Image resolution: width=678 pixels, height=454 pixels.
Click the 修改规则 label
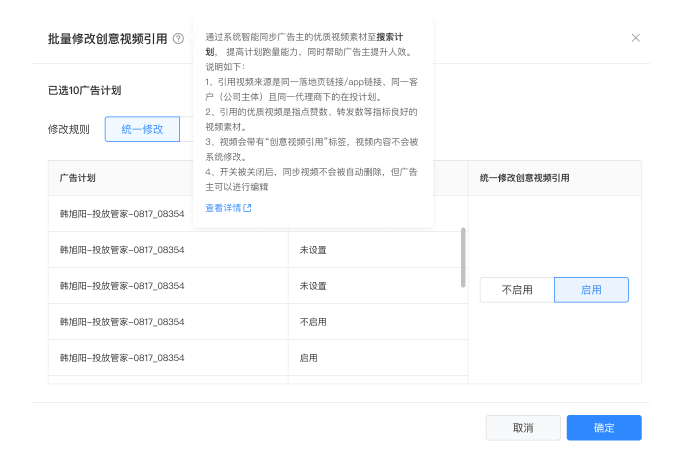(68, 129)
